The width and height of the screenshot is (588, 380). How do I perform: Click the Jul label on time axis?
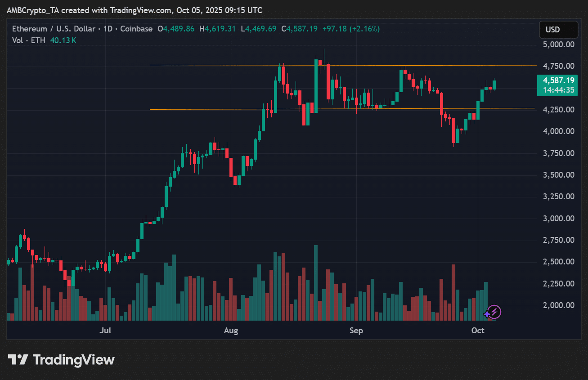105,331
